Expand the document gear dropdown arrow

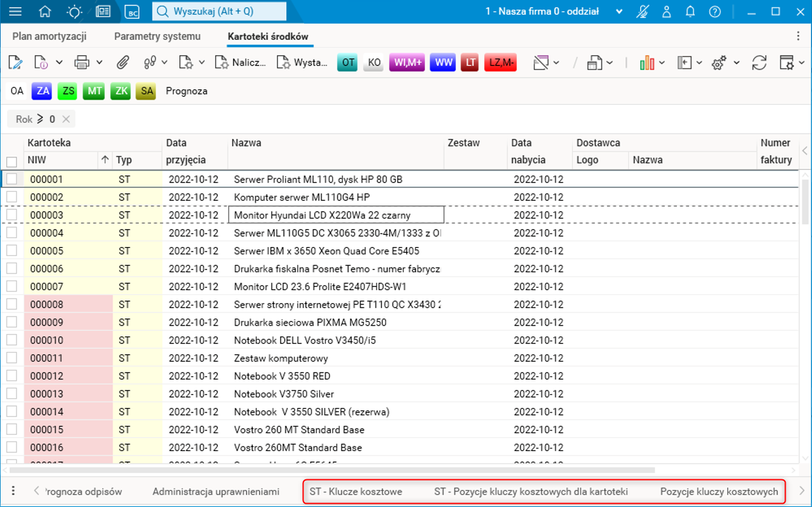[x=202, y=62]
